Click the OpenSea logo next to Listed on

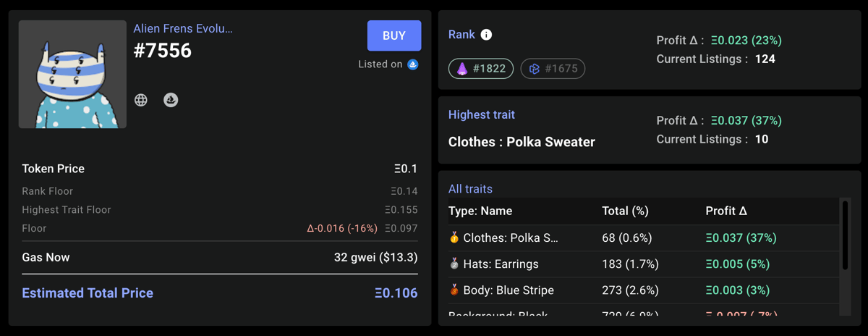pyautogui.click(x=413, y=64)
